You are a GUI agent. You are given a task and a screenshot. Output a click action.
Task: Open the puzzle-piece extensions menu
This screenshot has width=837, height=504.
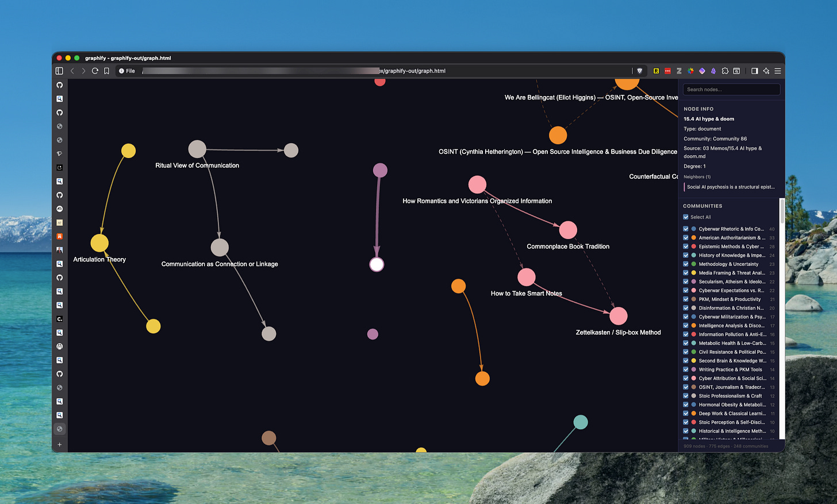(x=725, y=71)
